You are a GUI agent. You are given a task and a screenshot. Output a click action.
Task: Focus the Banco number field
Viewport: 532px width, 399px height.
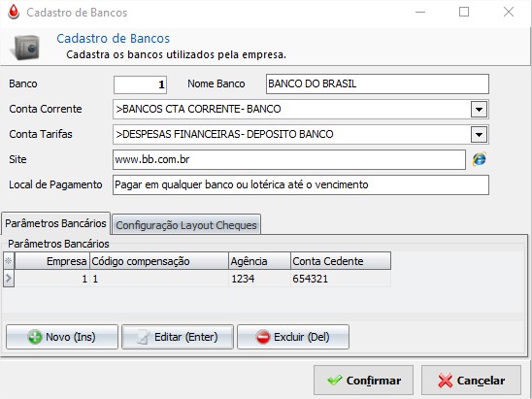coord(140,84)
